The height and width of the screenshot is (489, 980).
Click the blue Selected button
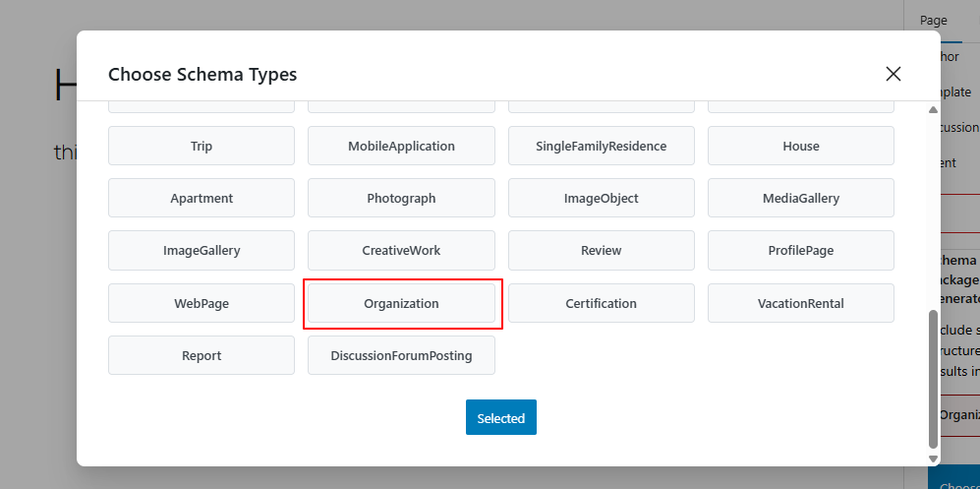(500, 417)
